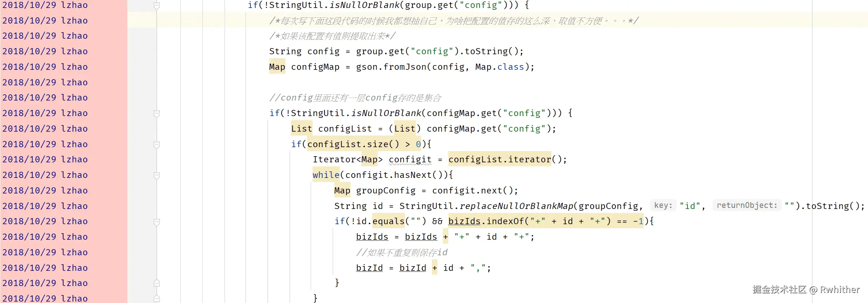Image resolution: width=868 pixels, height=303 pixels.
Task: Click the highlighted raw type "Map" before configMap
Action: click(277, 67)
